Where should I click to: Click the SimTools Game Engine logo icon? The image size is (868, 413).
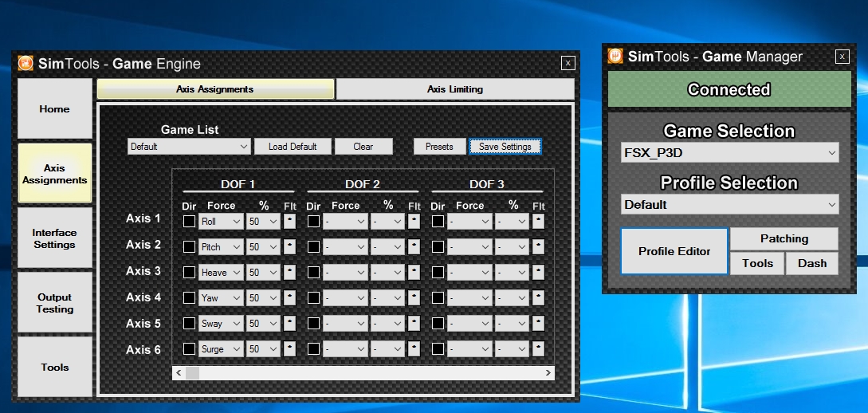pyautogui.click(x=26, y=63)
